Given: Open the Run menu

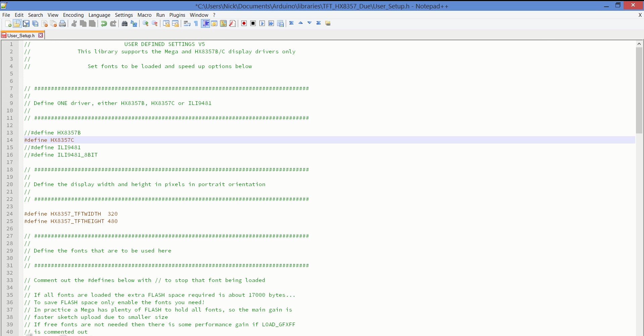Looking at the screenshot, I should pyautogui.click(x=161, y=15).
